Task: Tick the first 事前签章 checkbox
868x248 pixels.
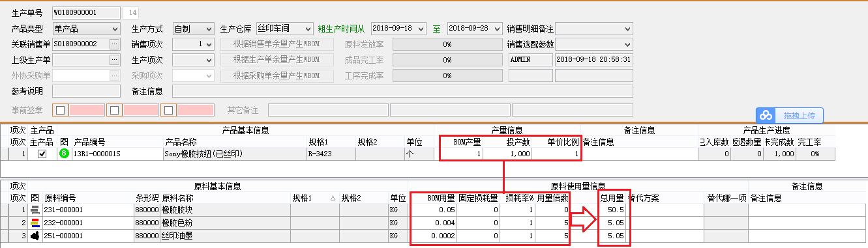Action: click(61, 110)
